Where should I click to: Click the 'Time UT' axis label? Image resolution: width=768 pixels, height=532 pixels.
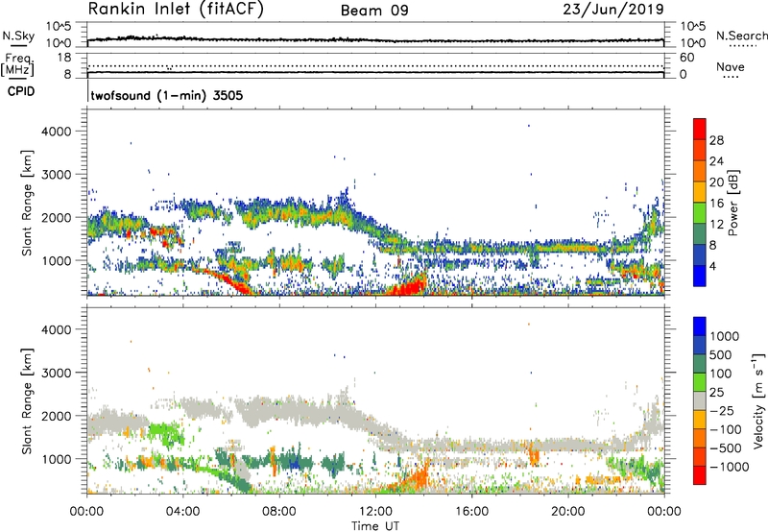(375, 526)
